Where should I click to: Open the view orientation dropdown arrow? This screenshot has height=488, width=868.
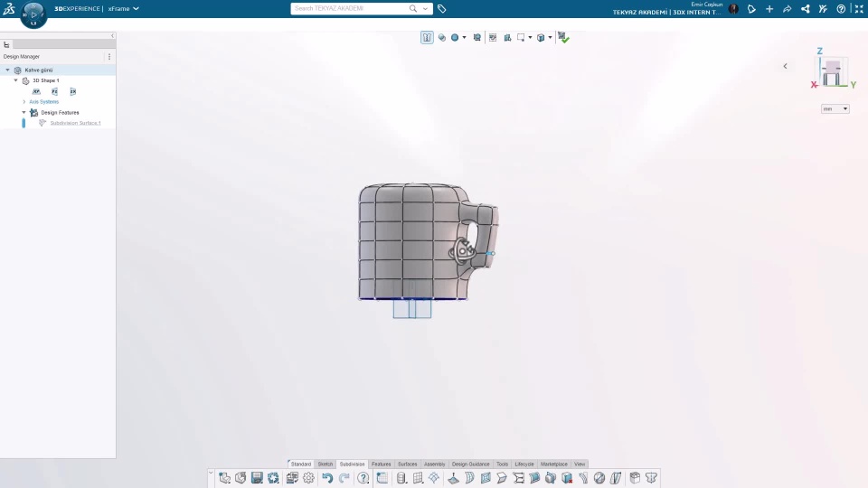click(550, 38)
